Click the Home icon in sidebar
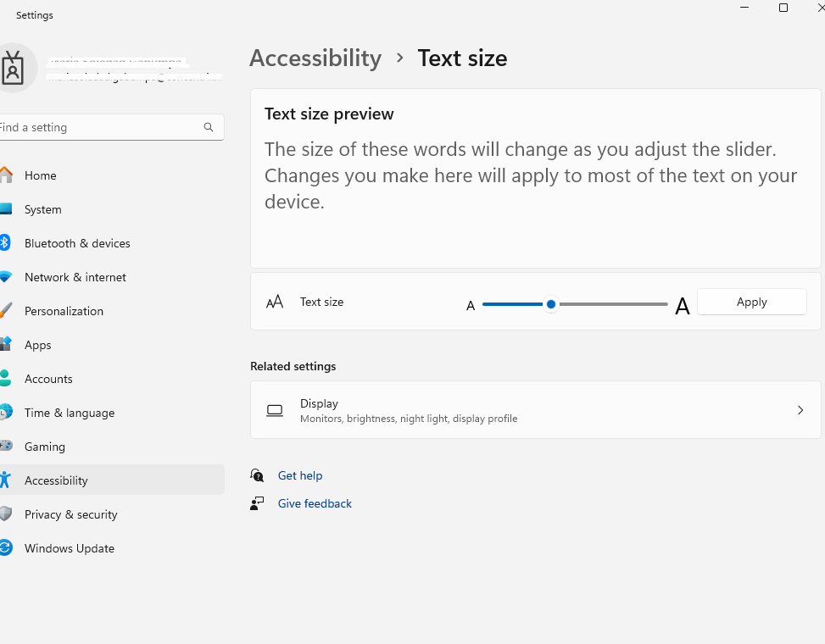This screenshot has width=825, height=644. click(6, 175)
